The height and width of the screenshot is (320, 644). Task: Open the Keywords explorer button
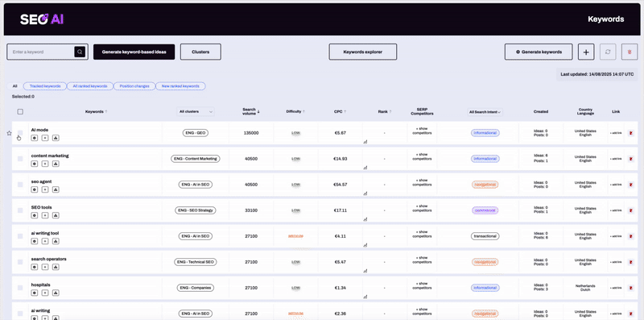(x=363, y=52)
